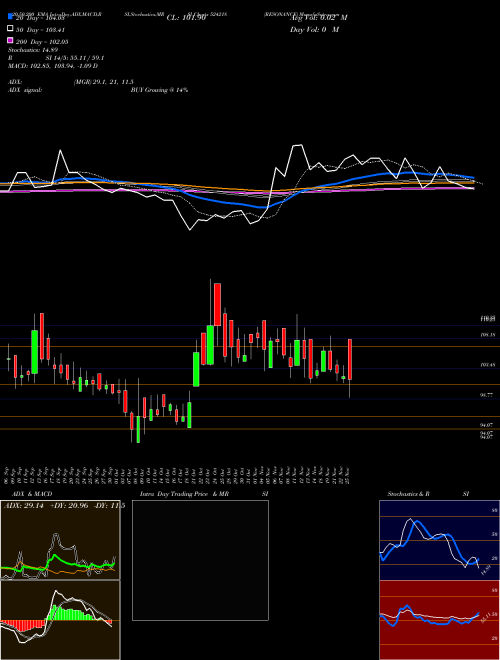Viewport: 500px width, 660px height.
Task: Open the red RSI chart panel
Action: point(439,620)
